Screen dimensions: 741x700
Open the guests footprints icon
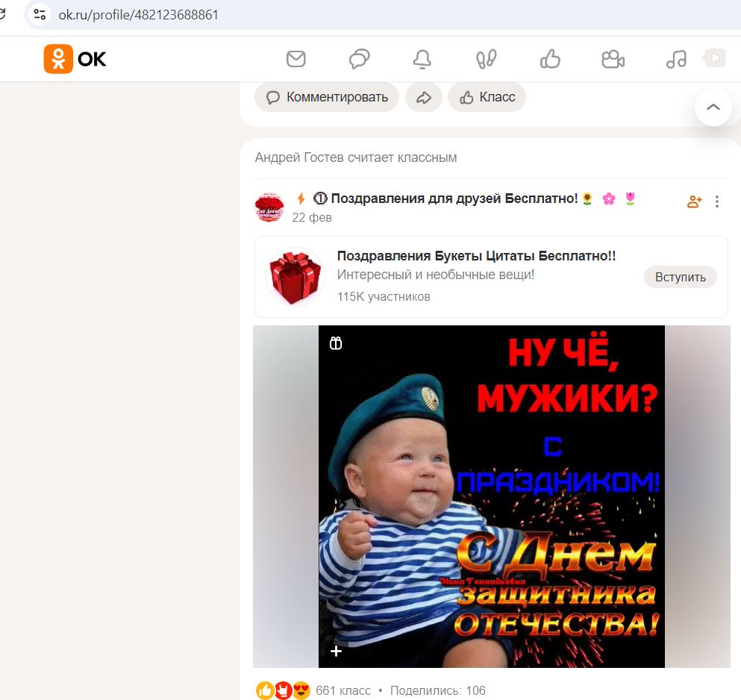486,59
